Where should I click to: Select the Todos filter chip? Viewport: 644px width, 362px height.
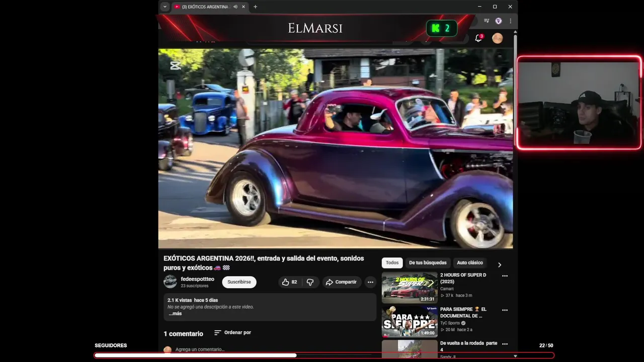(x=392, y=262)
